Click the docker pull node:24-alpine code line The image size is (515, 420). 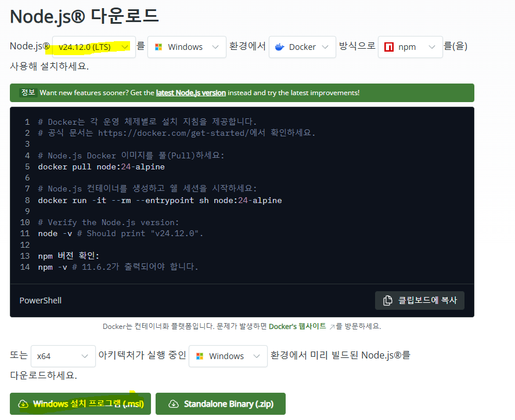click(x=102, y=167)
